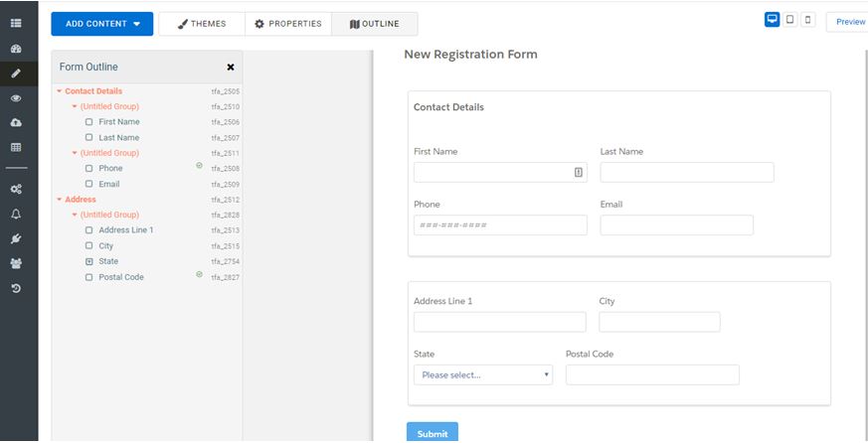Collapse the Address outline section
Screen dimensions: 868x443
60,200
